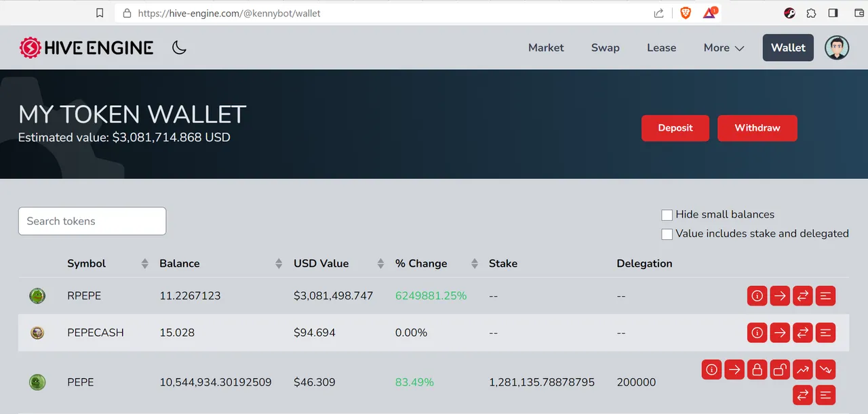Open the history list icon for PEPECASH
This screenshot has height=414, width=868.
[x=825, y=333]
